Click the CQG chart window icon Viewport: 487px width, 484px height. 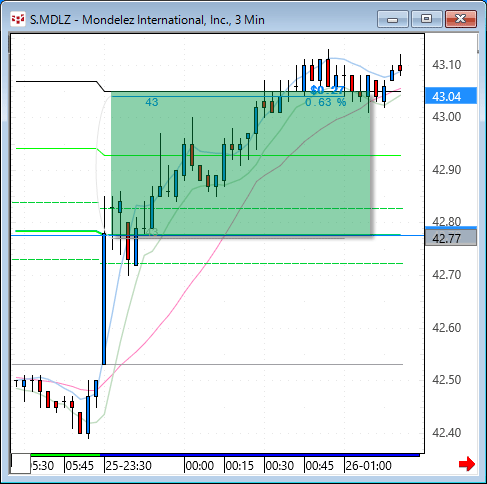tap(18, 19)
